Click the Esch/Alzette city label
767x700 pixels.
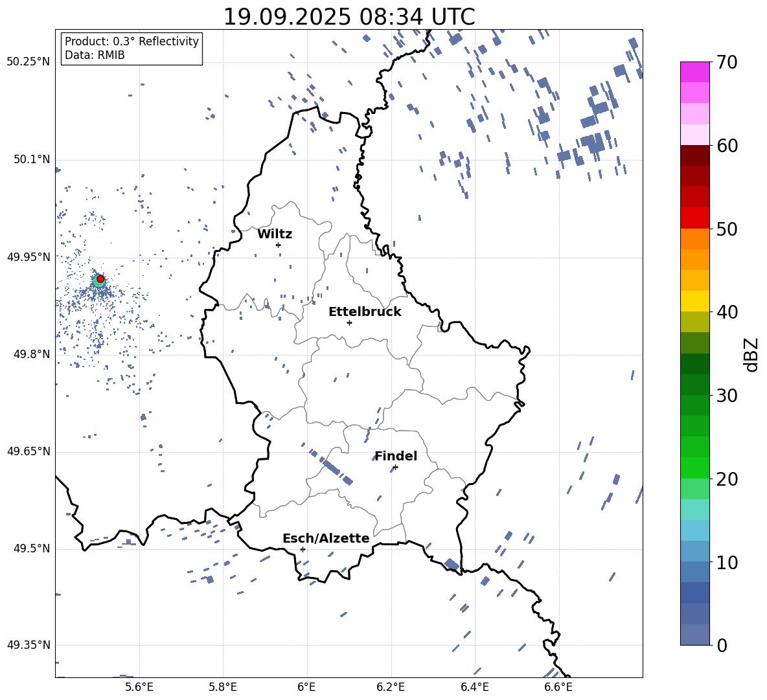coord(326,538)
